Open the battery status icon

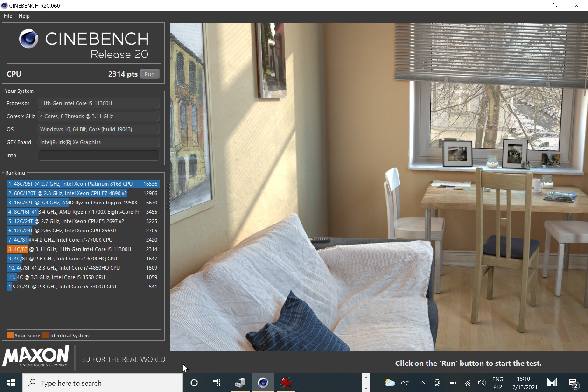(x=452, y=383)
